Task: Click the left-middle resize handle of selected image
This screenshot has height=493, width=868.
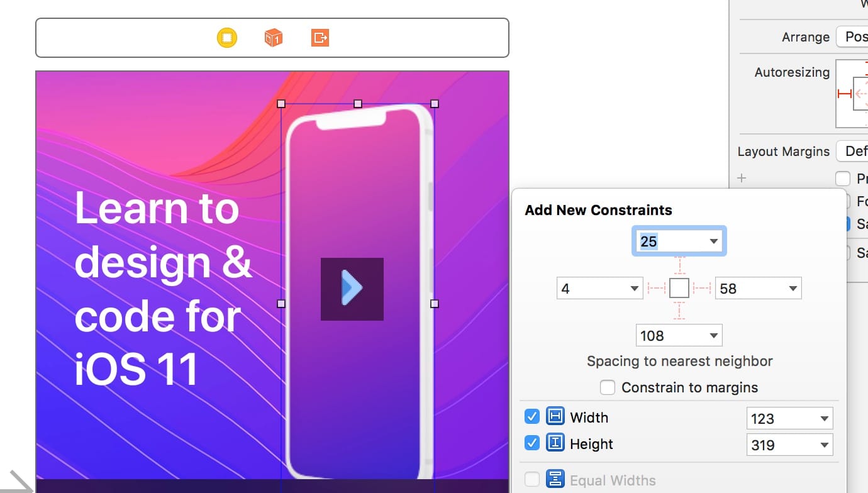Action: [x=281, y=304]
